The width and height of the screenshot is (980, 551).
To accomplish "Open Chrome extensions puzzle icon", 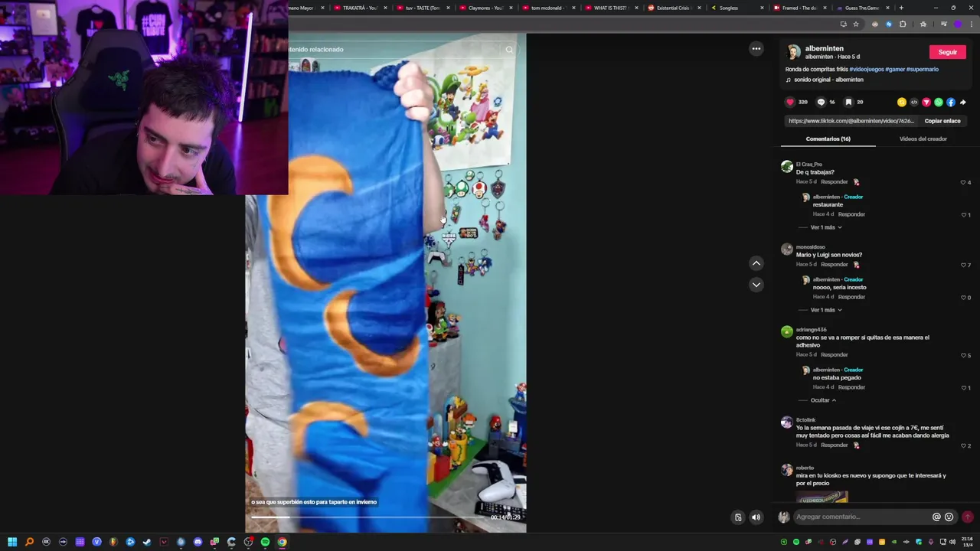I will tap(902, 24).
